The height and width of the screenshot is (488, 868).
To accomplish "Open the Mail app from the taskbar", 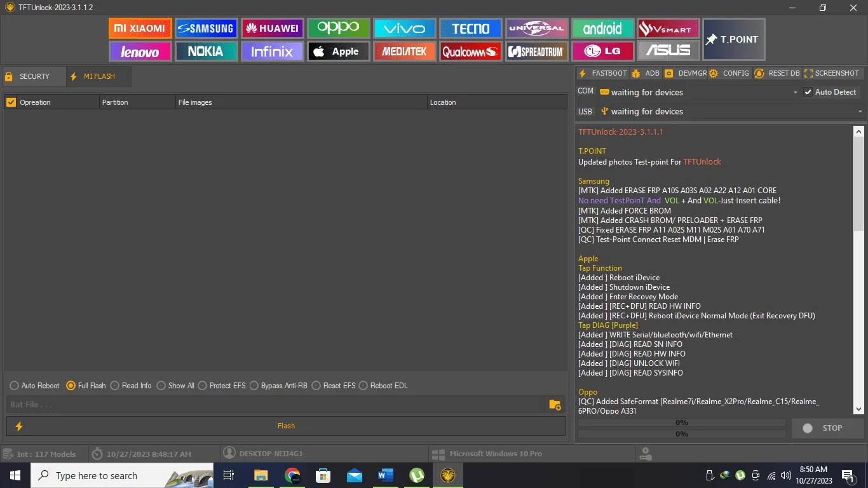I will click(355, 475).
